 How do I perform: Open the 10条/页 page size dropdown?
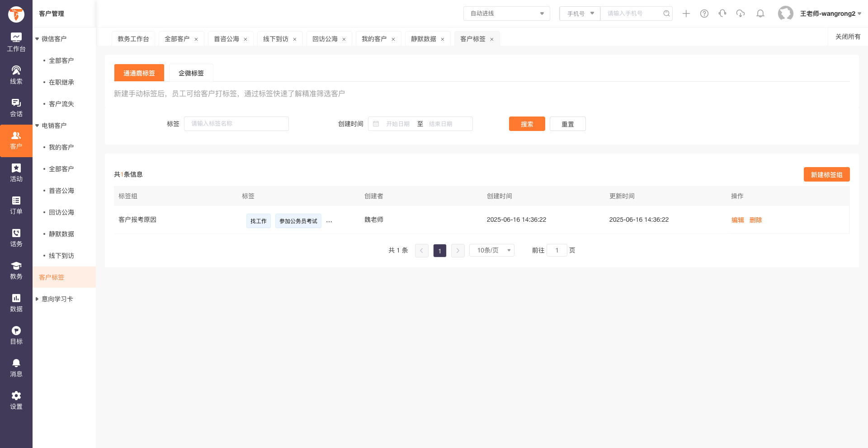[492, 250]
